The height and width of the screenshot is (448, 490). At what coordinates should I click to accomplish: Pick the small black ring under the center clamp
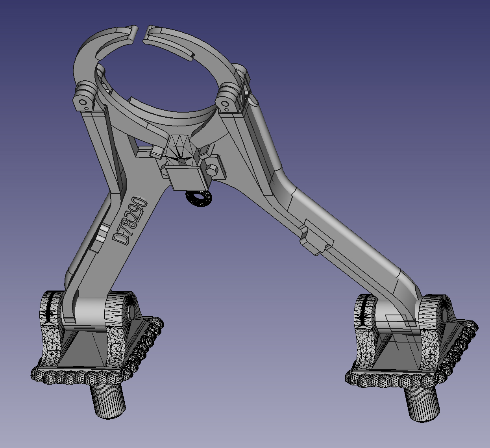point(199,198)
